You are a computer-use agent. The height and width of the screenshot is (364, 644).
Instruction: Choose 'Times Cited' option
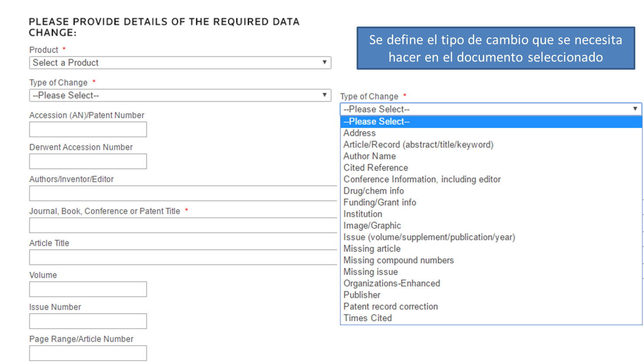[491, 318]
